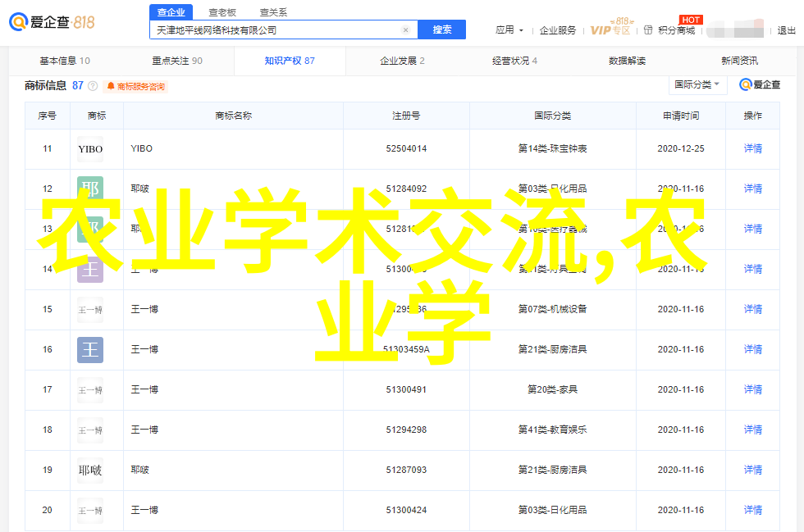Open 详情 for row 15 机械设备 trademark
This screenshot has width=804, height=532.
[x=753, y=309]
